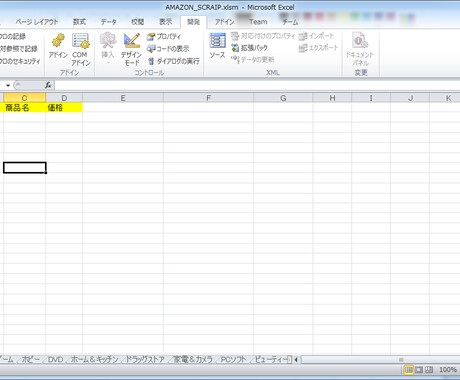Toggle デザイン モード (Design Mode)
The image size is (460, 380).
coord(132,49)
